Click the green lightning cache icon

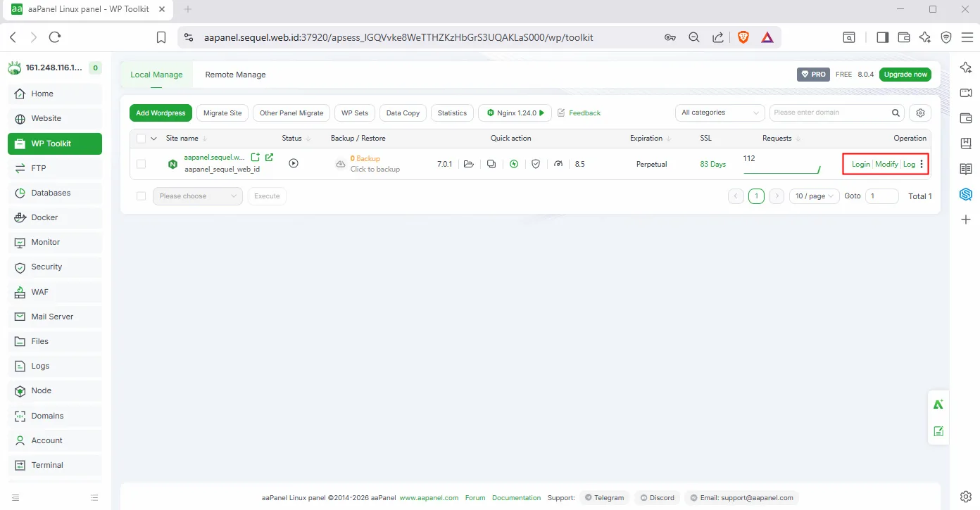pyautogui.click(x=514, y=164)
